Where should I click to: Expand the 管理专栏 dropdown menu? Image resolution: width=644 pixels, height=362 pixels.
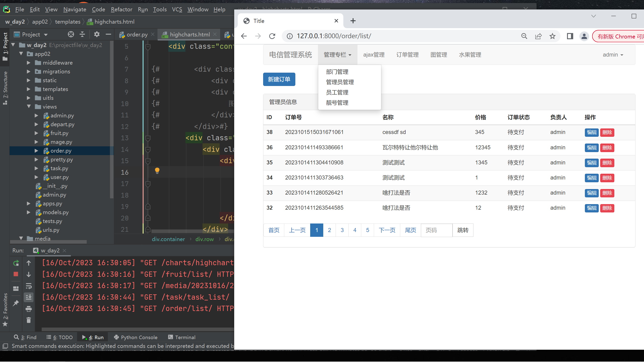[x=337, y=55]
